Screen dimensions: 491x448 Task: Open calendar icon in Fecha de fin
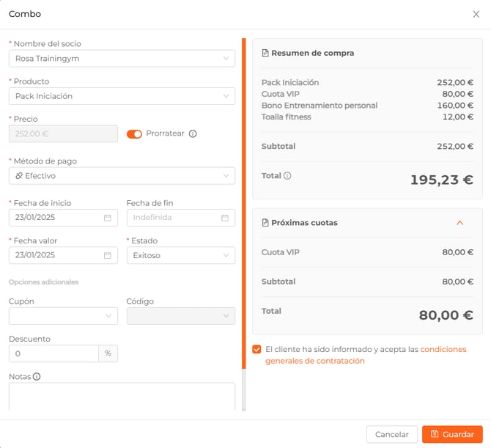click(x=225, y=218)
